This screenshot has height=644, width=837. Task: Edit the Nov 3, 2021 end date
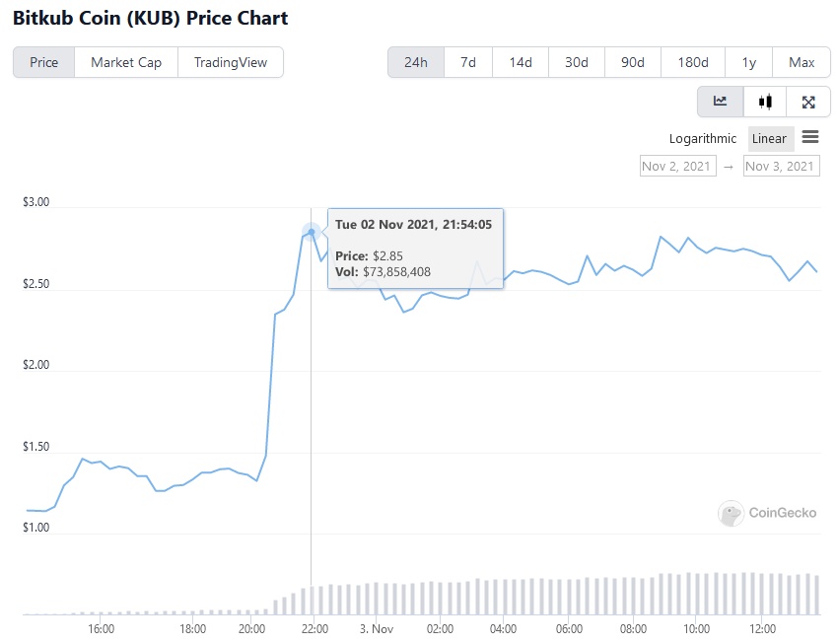pyautogui.click(x=781, y=166)
